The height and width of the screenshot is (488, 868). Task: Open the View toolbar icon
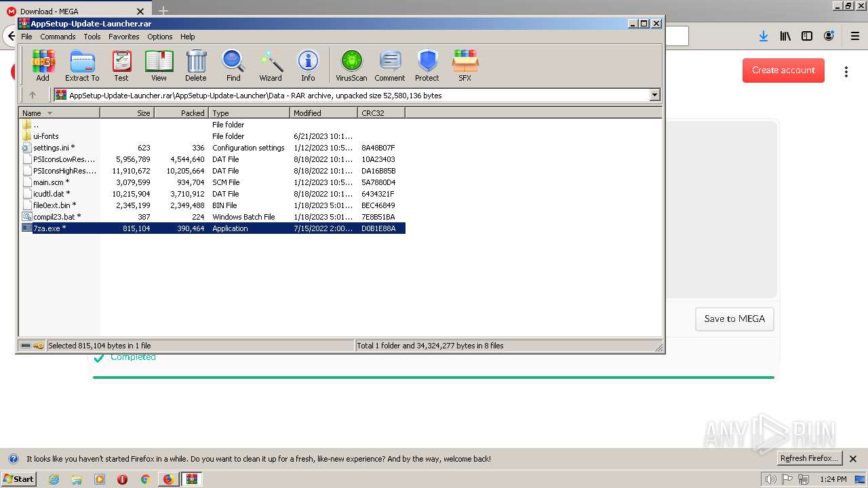(x=159, y=66)
